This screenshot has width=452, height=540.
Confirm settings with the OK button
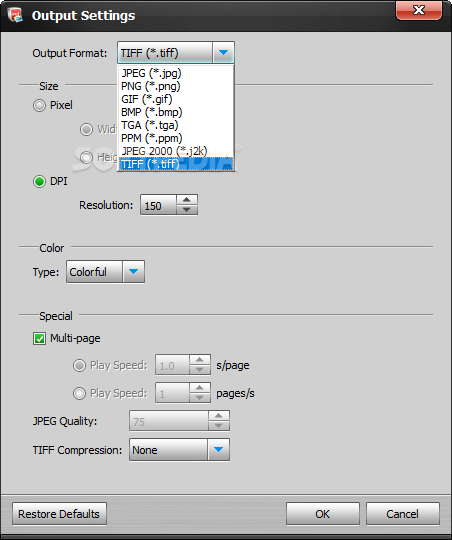pos(323,514)
